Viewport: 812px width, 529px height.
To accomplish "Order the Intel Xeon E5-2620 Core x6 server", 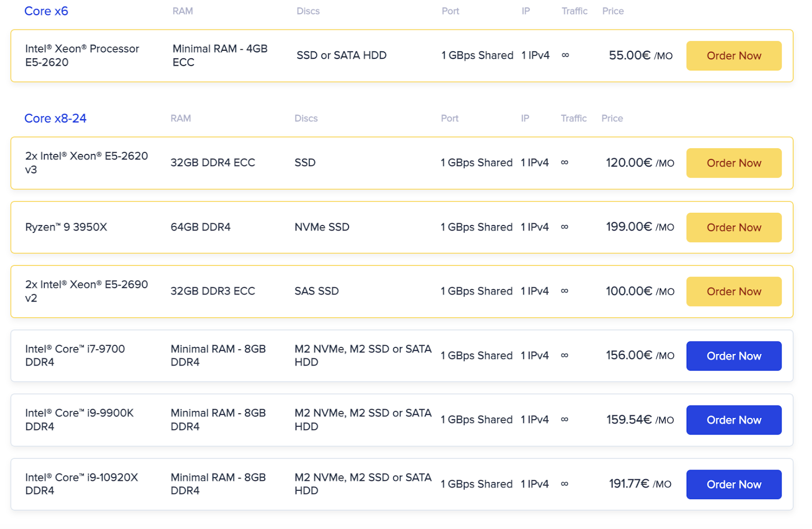I will pos(733,56).
